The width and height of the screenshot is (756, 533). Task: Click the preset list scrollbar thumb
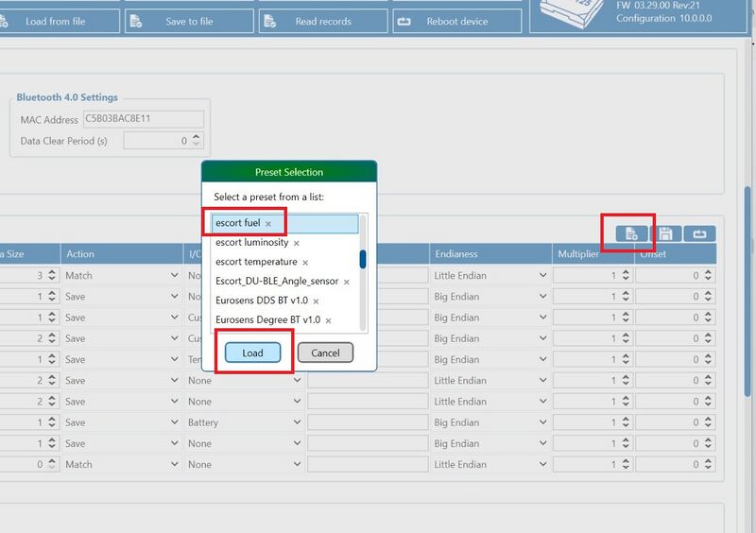[x=363, y=260]
